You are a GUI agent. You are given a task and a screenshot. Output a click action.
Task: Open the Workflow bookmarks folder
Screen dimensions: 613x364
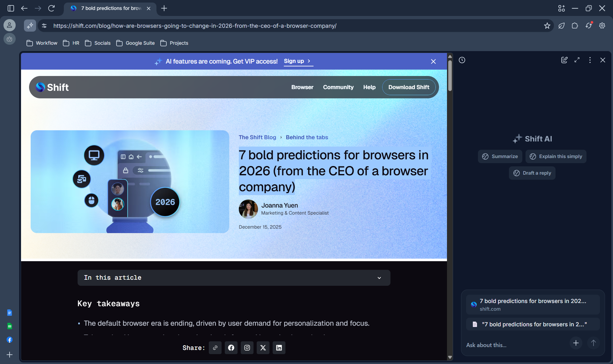tap(42, 43)
